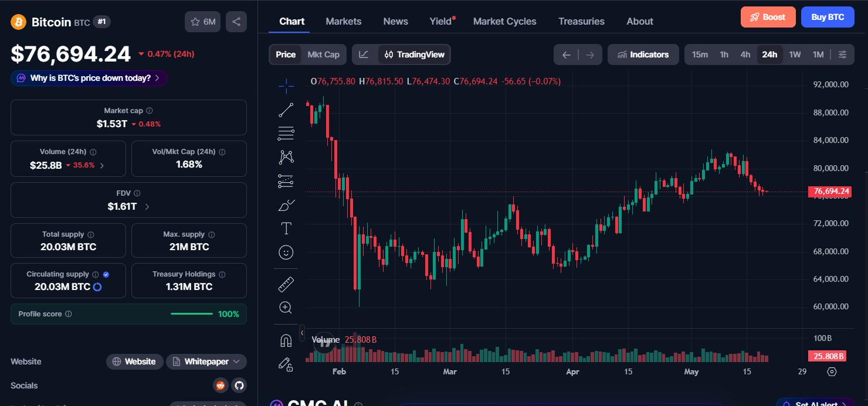The width and height of the screenshot is (868, 406).
Task: Select the Fibonacci horizontal lines tool
Action: tap(286, 134)
